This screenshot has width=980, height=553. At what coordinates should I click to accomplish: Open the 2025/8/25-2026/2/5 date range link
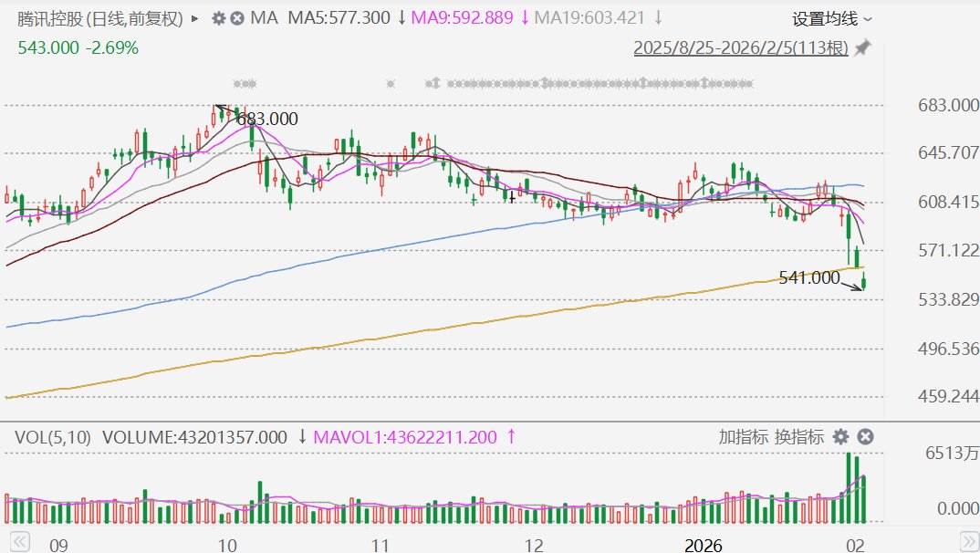tap(741, 47)
